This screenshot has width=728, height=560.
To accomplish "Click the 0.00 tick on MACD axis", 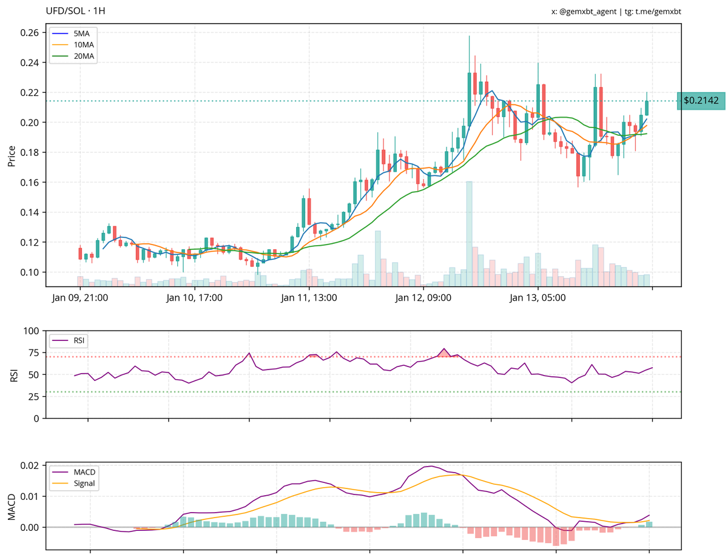I will click(30, 527).
